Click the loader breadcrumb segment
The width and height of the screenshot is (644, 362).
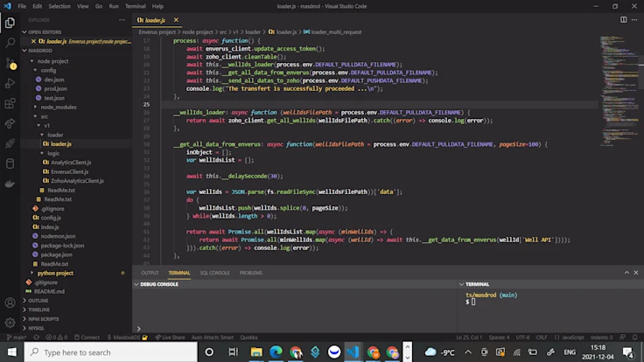tap(253, 32)
